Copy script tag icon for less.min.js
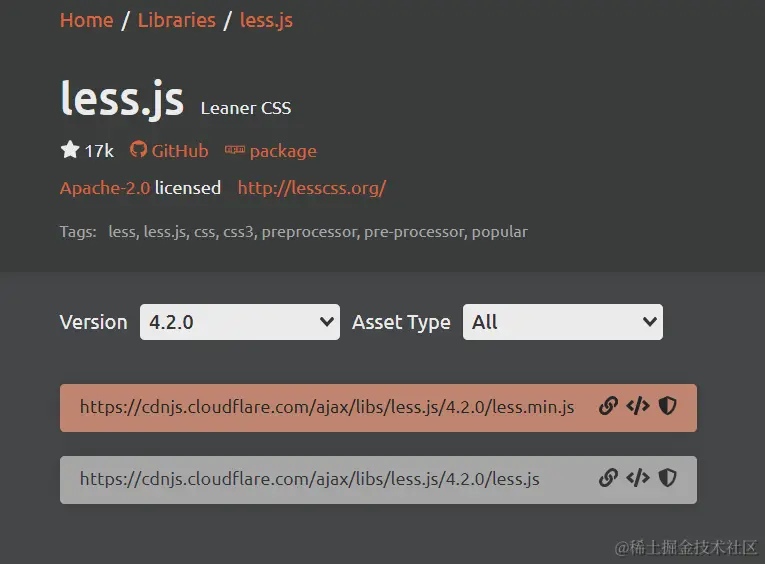This screenshot has height=564, width=765. (x=638, y=406)
